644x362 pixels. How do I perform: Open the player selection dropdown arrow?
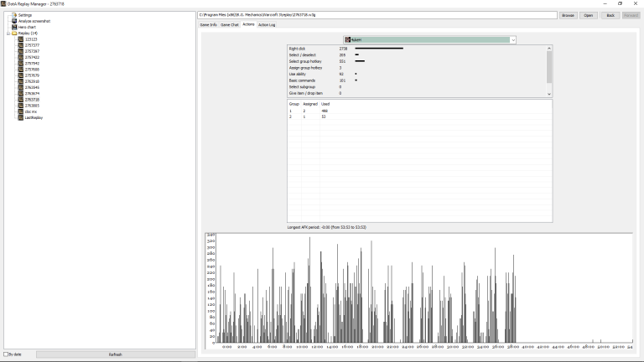click(513, 40)
